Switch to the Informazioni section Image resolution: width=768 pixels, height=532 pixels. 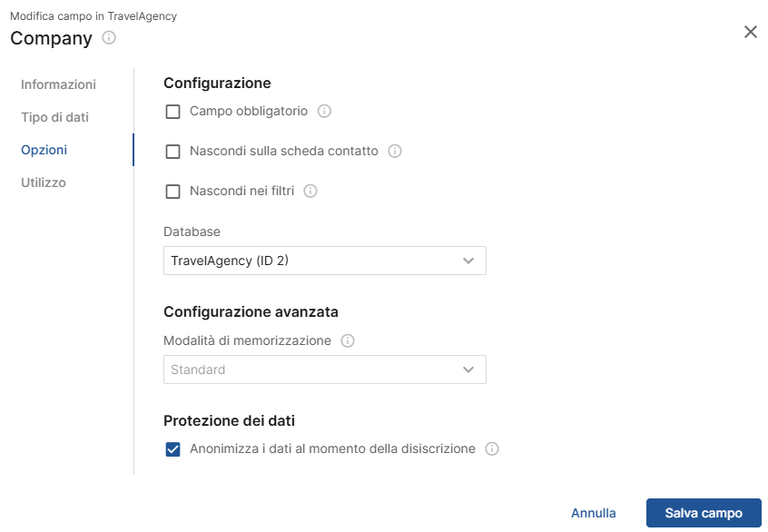tap(58, 84)
